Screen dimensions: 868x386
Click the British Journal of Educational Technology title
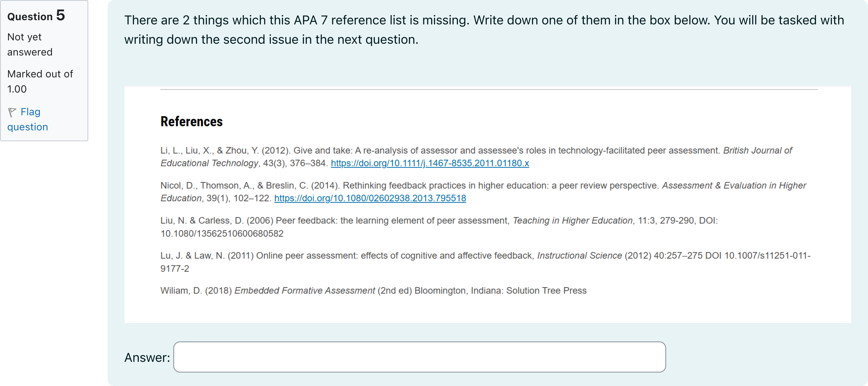point(476,157)
